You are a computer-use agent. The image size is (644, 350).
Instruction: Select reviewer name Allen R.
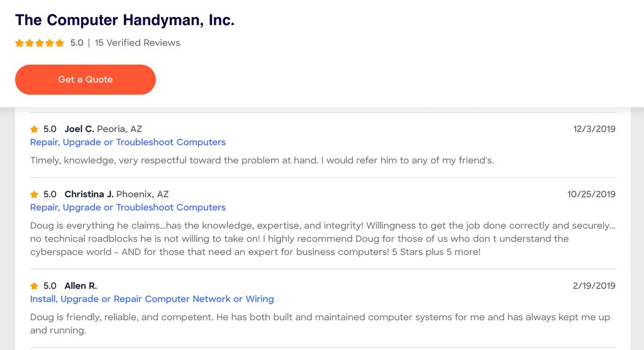click(80, 286)
